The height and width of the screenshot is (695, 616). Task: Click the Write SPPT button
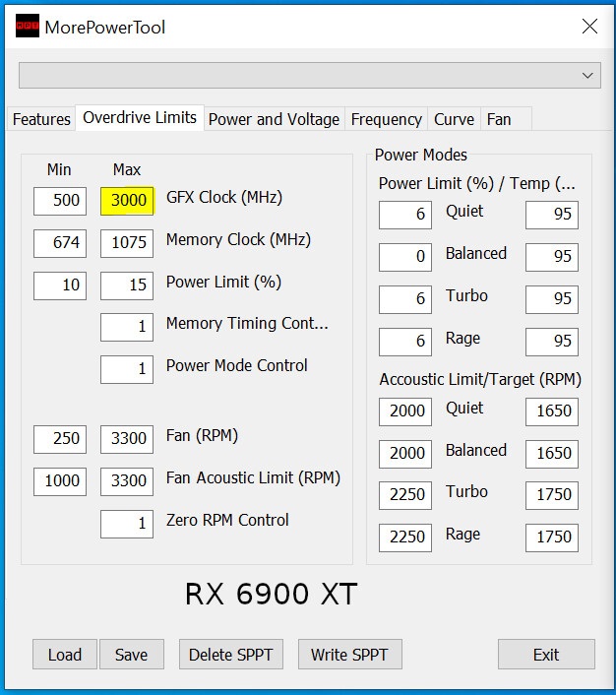[350, 655]
